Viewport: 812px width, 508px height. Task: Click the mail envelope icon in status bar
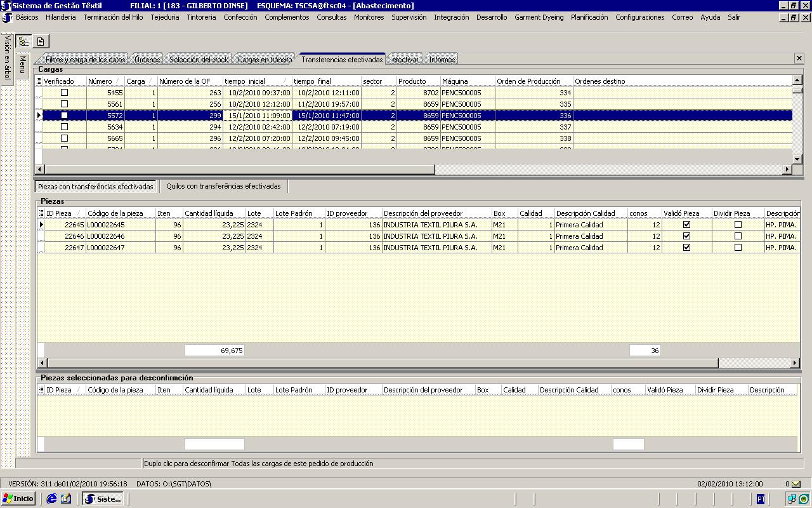tap(796, 484)
